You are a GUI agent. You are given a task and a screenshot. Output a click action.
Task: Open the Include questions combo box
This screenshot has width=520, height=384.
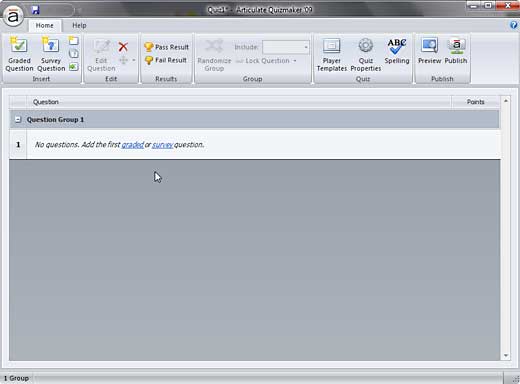(286, 47)
